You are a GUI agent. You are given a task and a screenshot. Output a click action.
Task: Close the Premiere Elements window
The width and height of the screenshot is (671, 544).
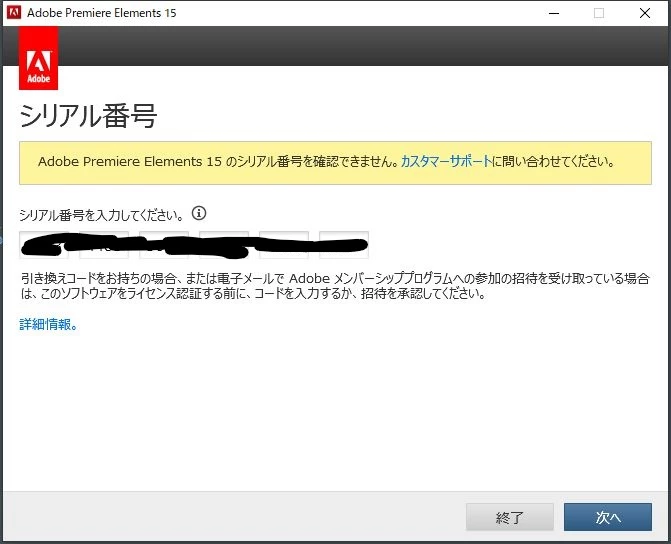pyautogui.click(x=645, y=13)
